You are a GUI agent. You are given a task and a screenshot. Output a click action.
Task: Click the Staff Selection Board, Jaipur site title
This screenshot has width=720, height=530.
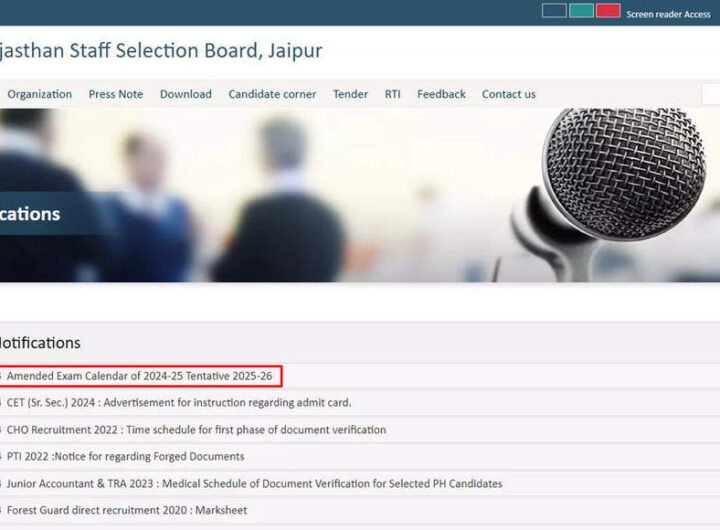160,51
